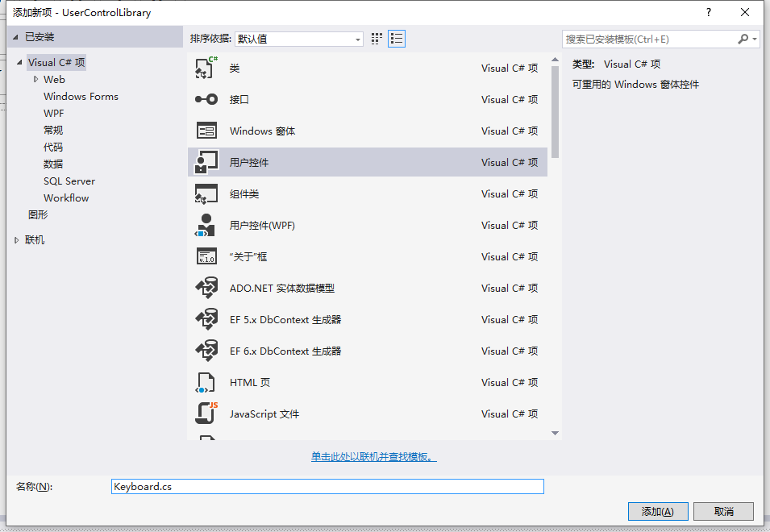
Task: Select the 接口 row text
Action: [239, 100]
